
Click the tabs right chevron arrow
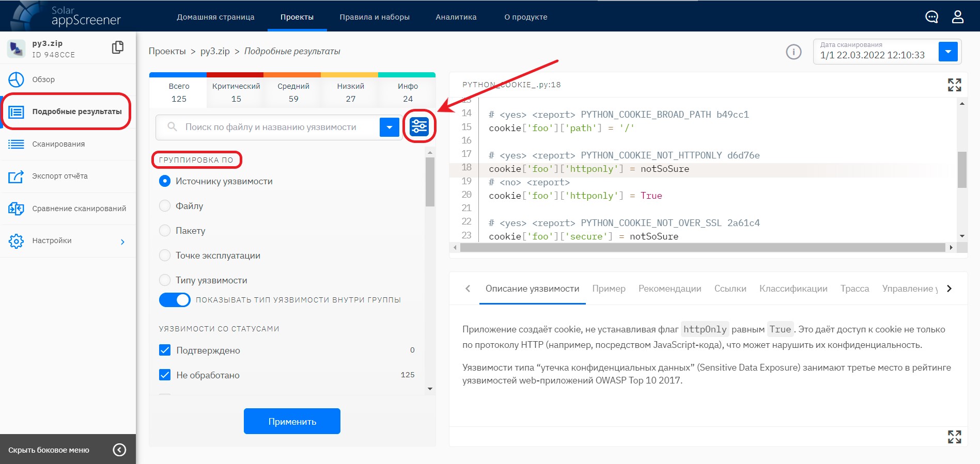[x=949, y=289]
